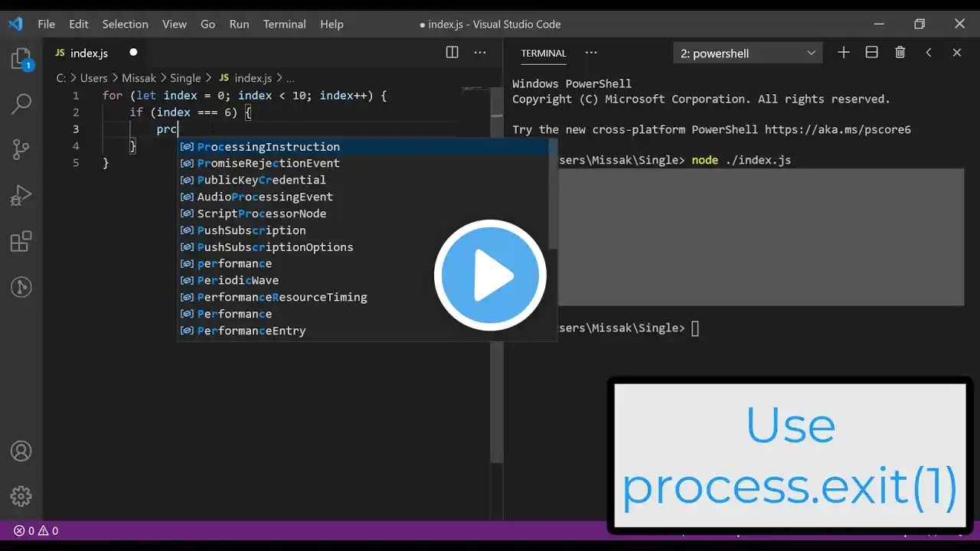The height and width of the screenshot is (551, 980).
Task: Click the aka.ms/pscore6 link in terminal
Action: pos(838,129)
